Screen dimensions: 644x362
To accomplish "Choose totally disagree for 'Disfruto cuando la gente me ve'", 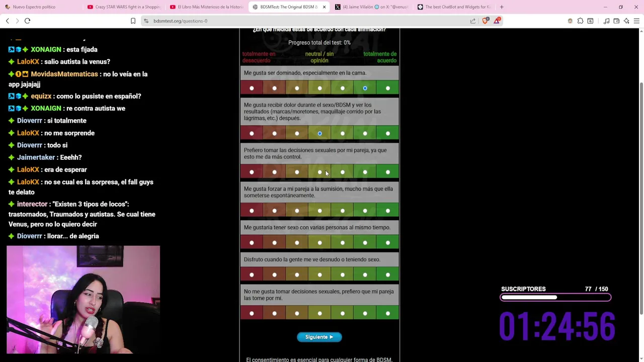I will coord(252,275).
